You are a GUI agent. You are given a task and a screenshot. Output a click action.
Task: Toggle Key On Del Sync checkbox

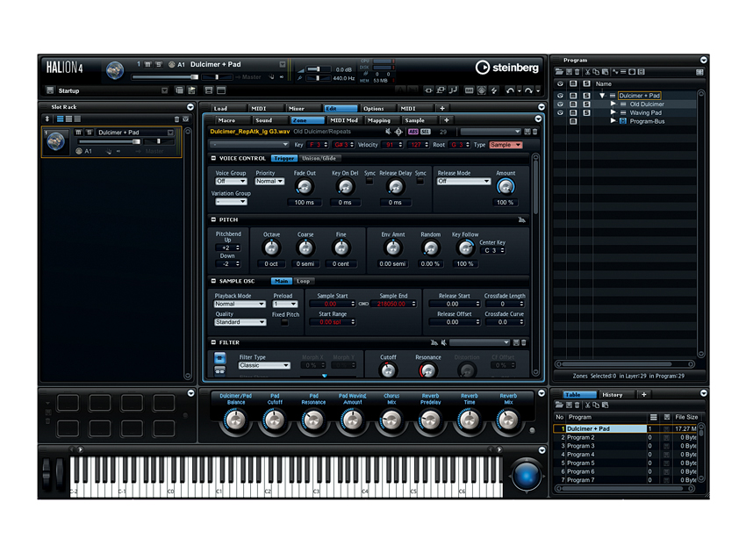tap(369, 182)
